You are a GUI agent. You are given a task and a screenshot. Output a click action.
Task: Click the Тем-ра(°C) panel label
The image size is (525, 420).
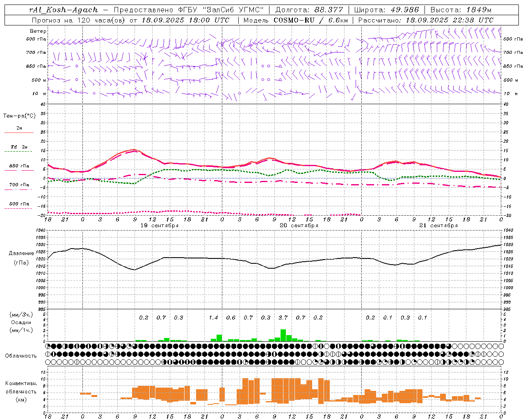pos(19,116)
